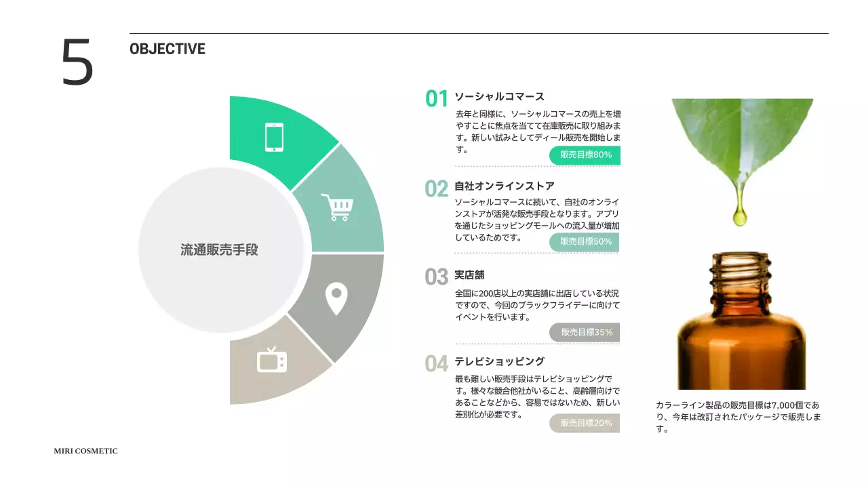Click the 販売目標20% progress pill

585,423
